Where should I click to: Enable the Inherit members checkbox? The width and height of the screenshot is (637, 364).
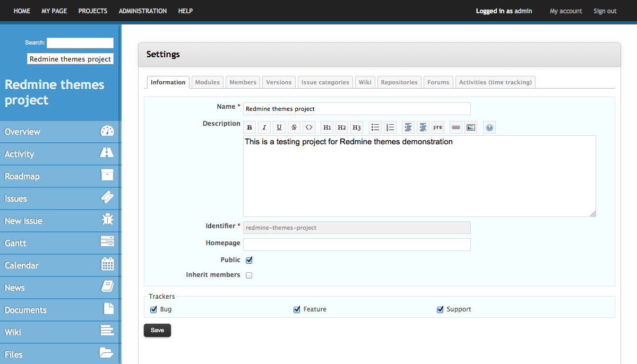pyautogui.click(x=249, y=275)
